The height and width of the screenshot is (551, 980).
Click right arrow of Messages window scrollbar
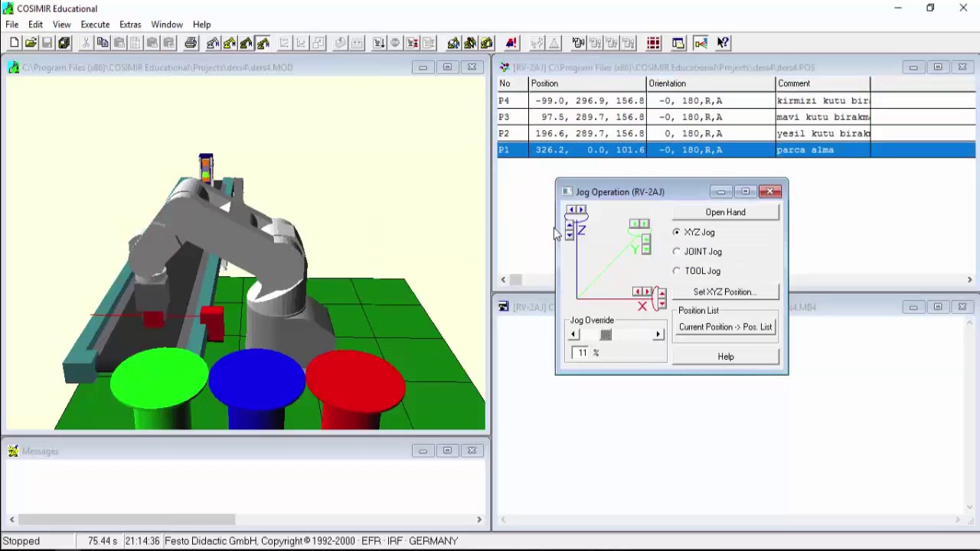click(x=479, y=520)
